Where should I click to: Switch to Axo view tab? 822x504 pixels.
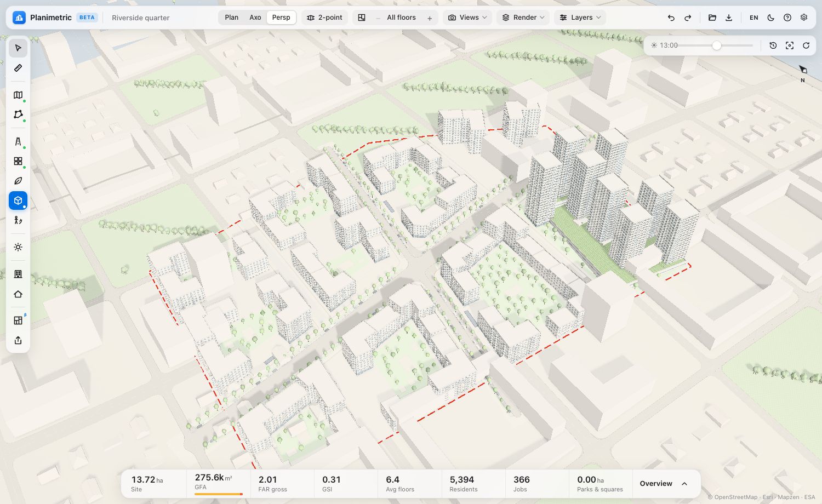(255, 18)
